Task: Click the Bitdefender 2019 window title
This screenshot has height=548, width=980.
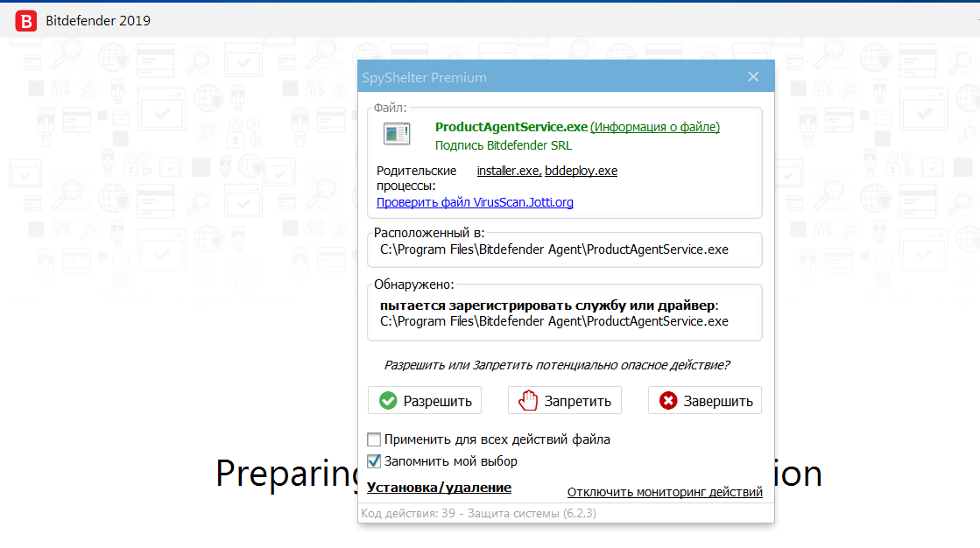Action: click(x=98, y=21)
